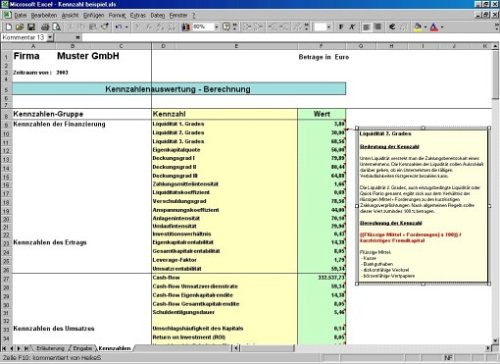Click the Format Painter brush icon
Screen dimensions: 500x364
coord(105,27)
